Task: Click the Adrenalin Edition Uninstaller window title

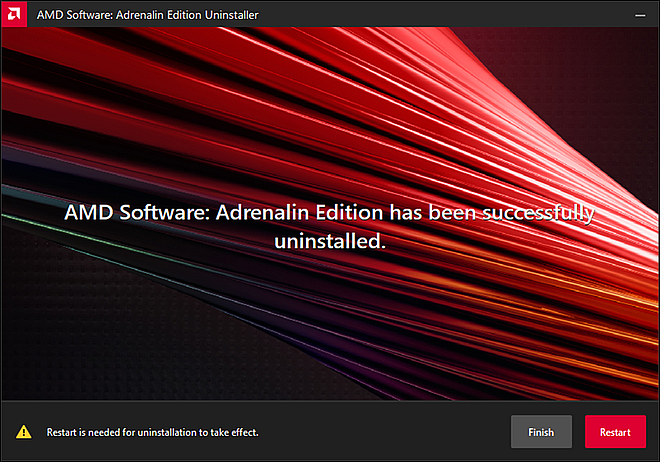Action: tap(148, 16)
